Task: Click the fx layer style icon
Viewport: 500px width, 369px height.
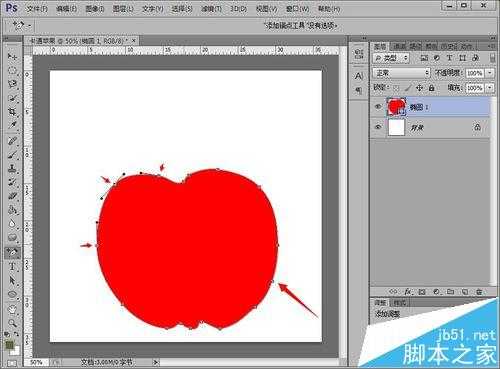Action: 408,292
